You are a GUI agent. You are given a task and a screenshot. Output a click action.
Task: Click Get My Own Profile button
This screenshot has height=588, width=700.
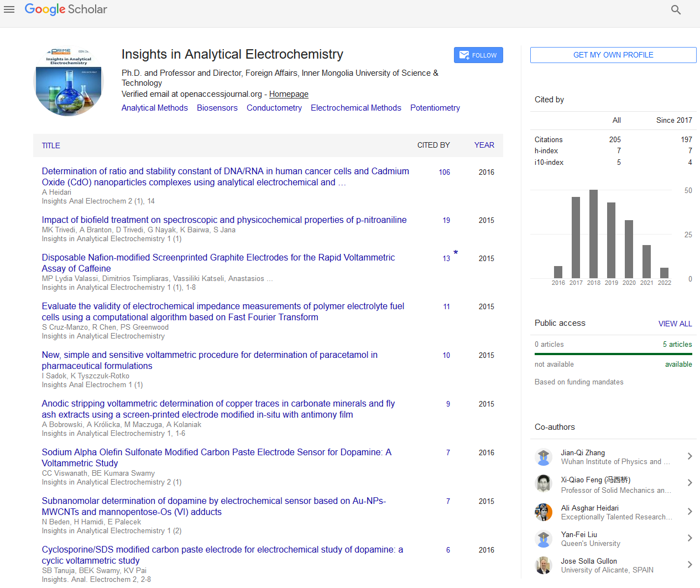click(613, 55)
